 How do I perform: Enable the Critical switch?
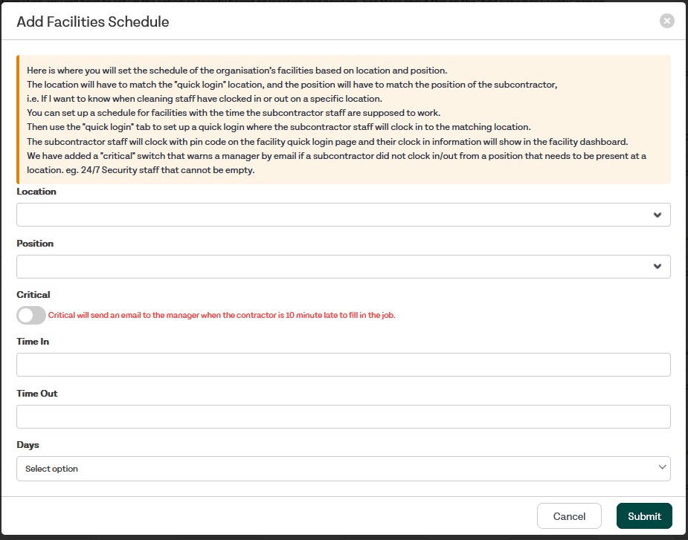click(x=31, y=315)
